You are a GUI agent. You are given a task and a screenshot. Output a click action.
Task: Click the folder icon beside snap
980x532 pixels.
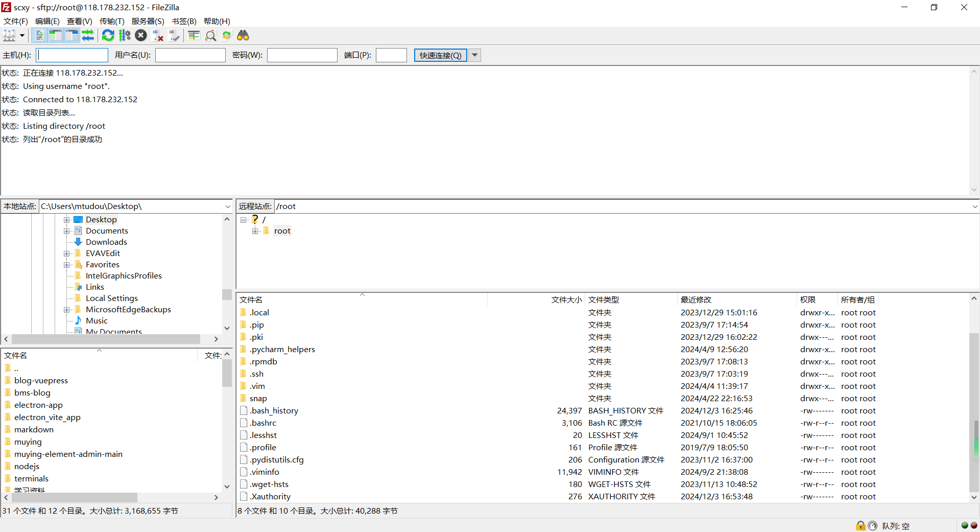(x=244, y=398)
